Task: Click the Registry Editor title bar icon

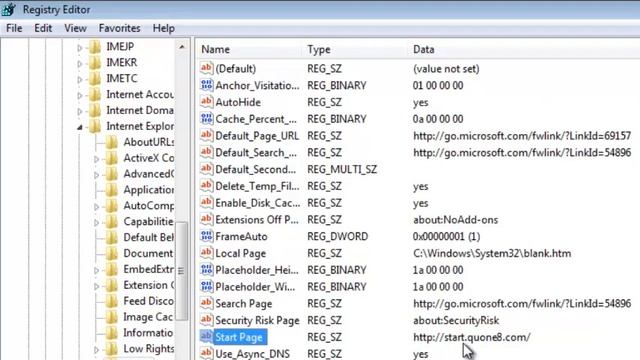Action: [9, 9]
